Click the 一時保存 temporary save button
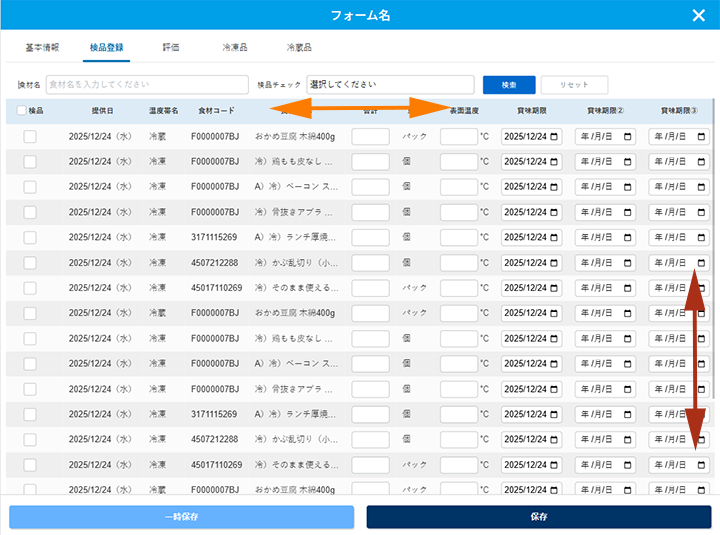Viewport: 720px width, 535px height. pos(181,517)
